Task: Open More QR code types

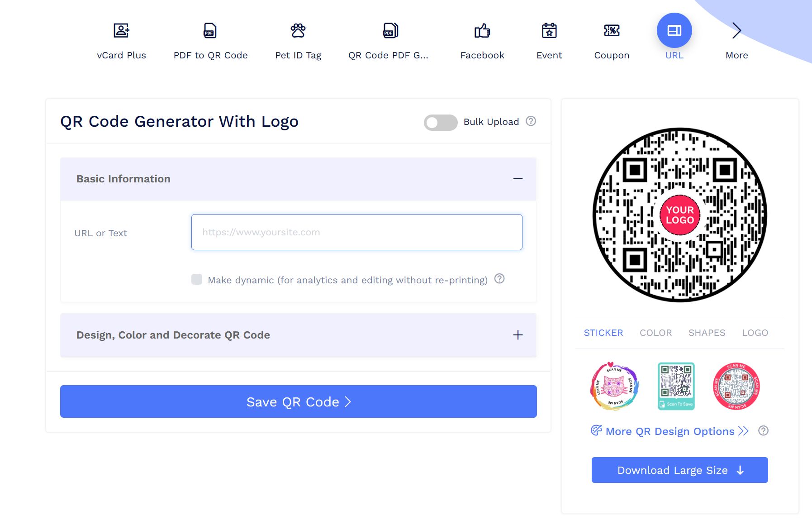Action: click(736, 41)
